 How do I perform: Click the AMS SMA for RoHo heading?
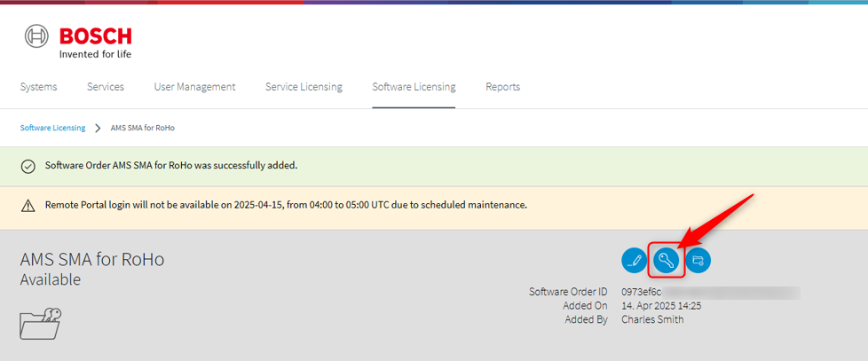click(x=92, y=259)
